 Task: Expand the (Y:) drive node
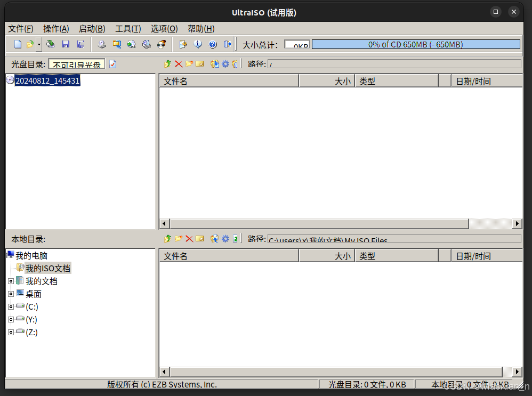pos(11,319)
